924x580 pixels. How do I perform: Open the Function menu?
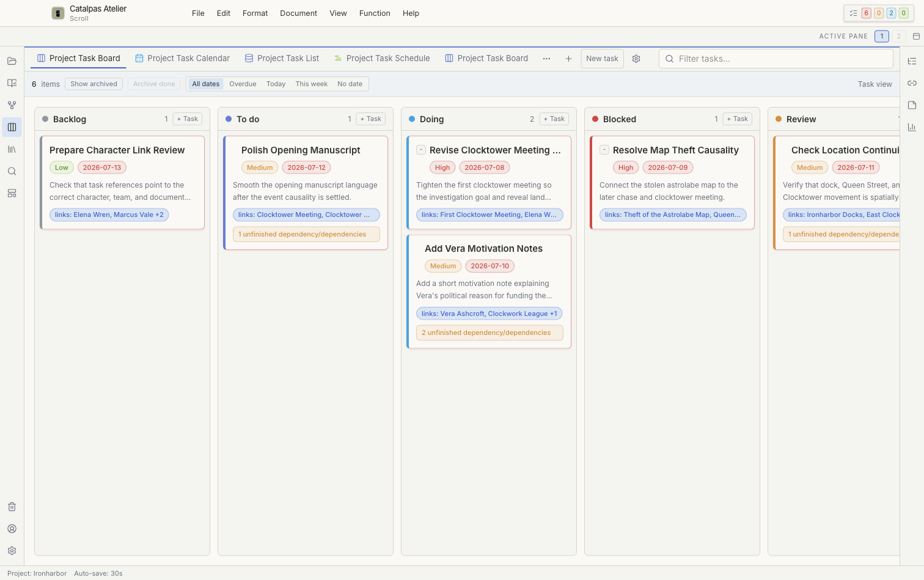[x=375, y=13]
